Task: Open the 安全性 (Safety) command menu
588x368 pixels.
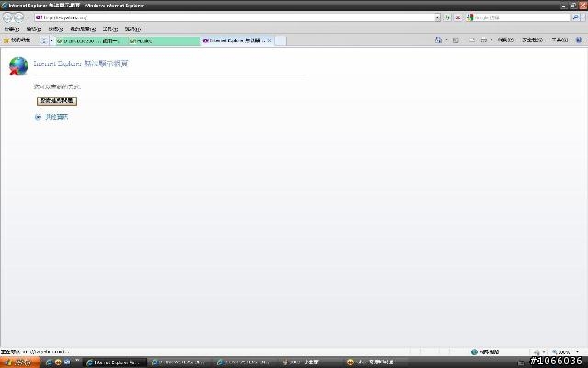Action: 535,40
